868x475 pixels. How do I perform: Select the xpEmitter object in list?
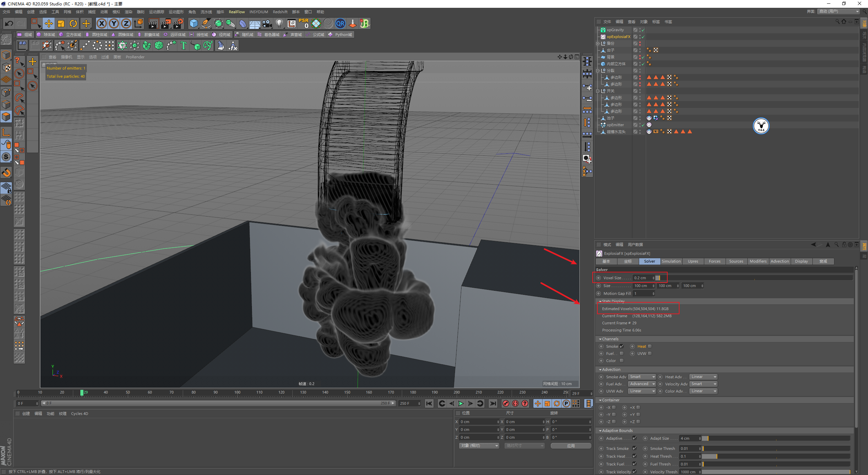[615, 125]
